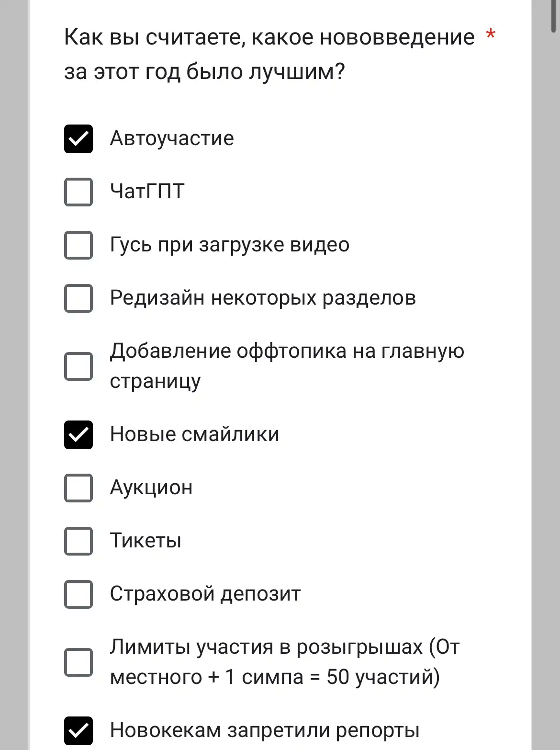Tick the Аукцион checkbox

point(78,488)
